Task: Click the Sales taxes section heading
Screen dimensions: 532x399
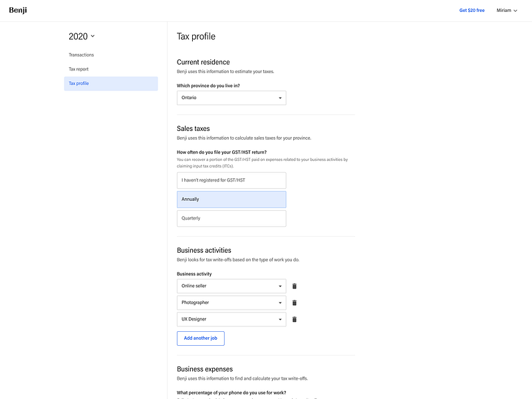Action: coord(194,128)
